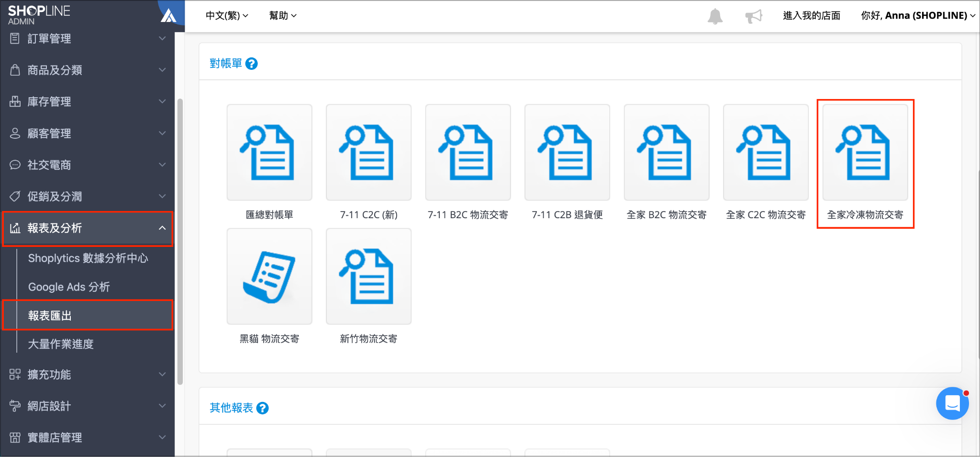Select the 網店設計 menu label
The image size is (980, 457).
coord(49,406)
